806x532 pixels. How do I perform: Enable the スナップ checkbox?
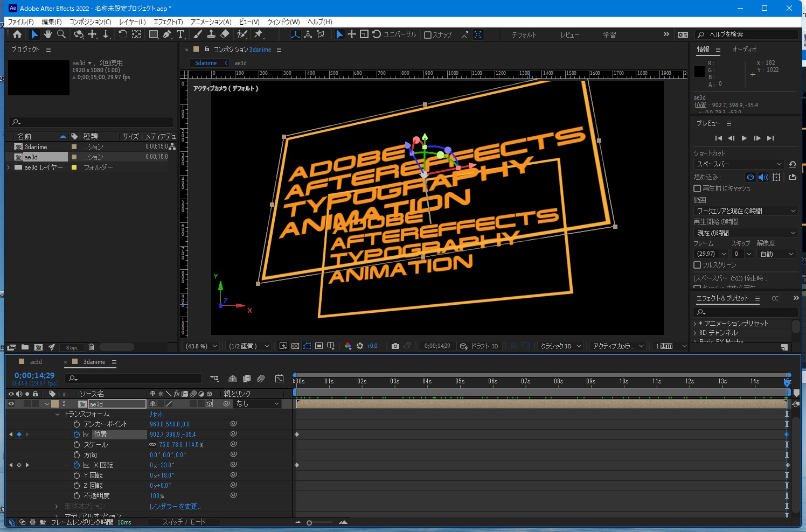(x=428, y=35)
